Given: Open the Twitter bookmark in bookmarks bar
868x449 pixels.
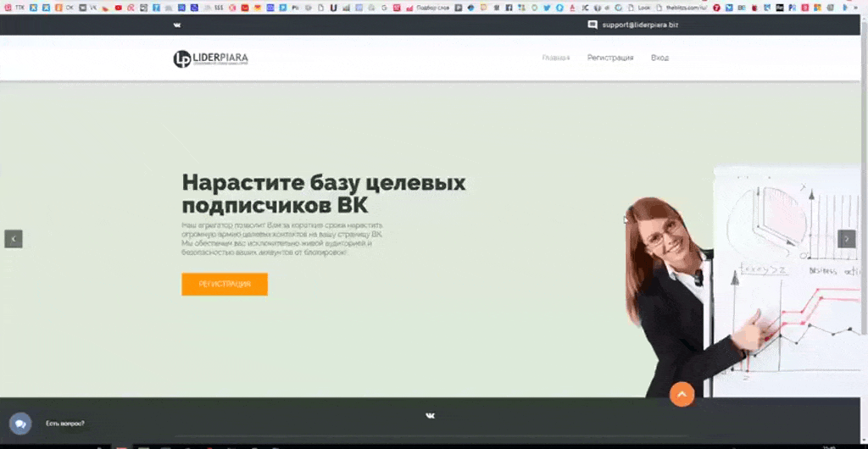Looking at the screenshot, I should (547, 8).
